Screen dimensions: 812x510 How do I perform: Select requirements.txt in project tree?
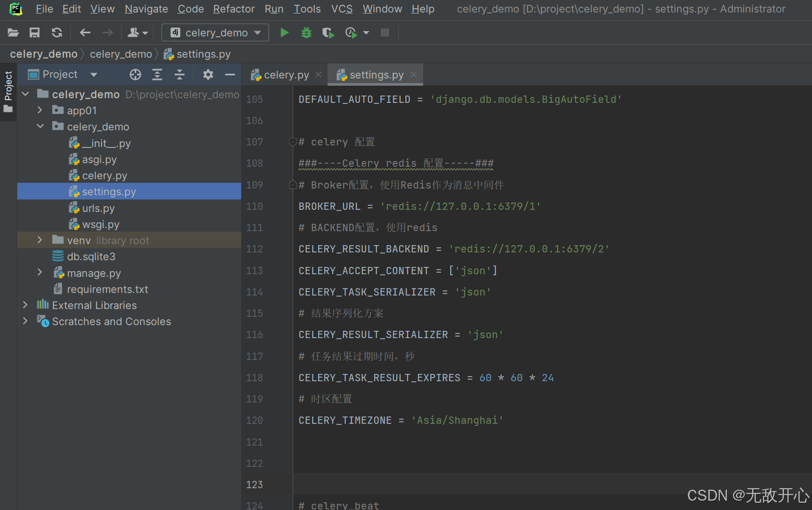(x=101, y=289)
